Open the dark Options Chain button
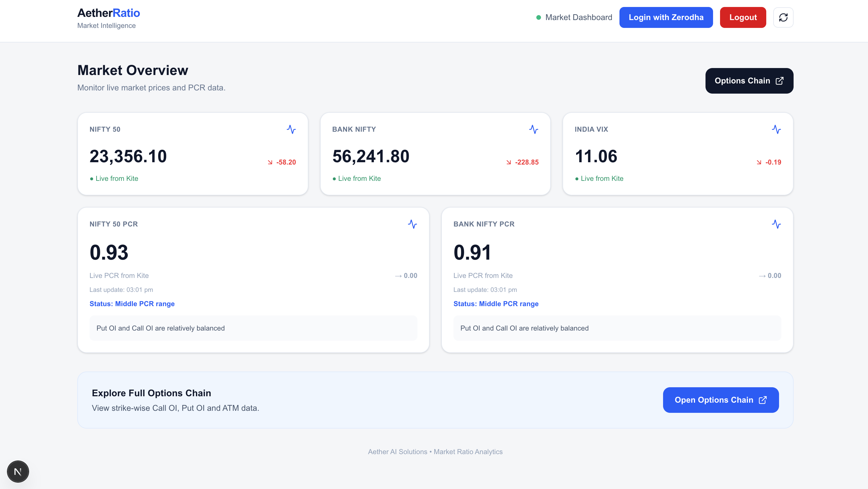The width and height of the screenshot is (868, 489). 749,81
